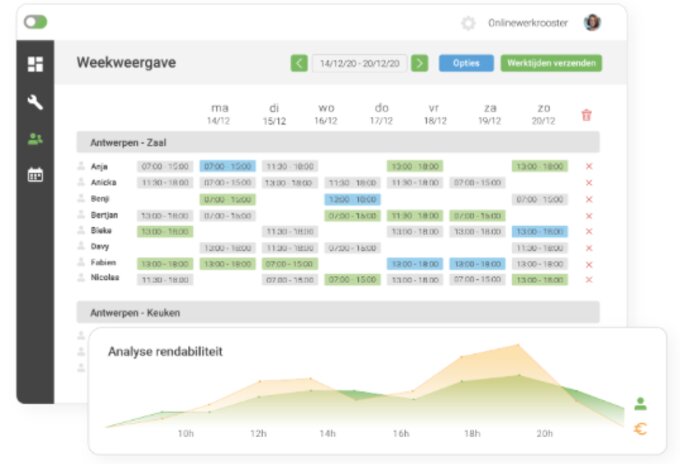Open the 14/12/20 - 20/12/20 date range field
This screenshot has width=680, height=464.
[360, 63]
